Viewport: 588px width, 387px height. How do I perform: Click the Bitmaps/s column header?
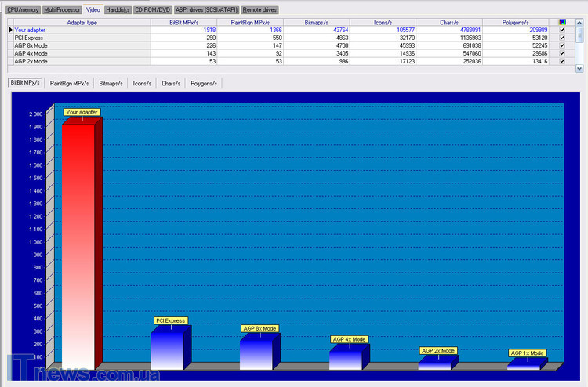point(318,22)
